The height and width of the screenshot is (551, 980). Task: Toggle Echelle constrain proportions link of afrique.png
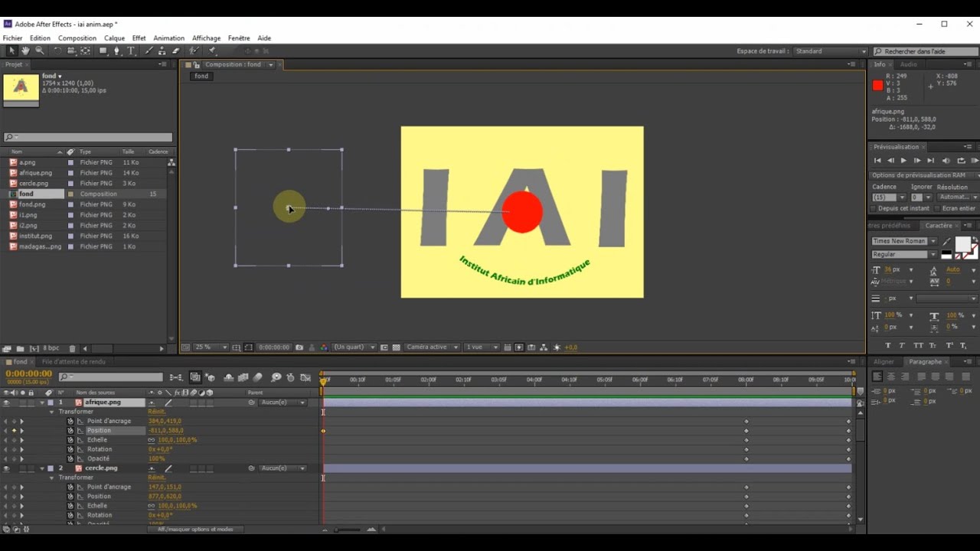click(152, 440)
